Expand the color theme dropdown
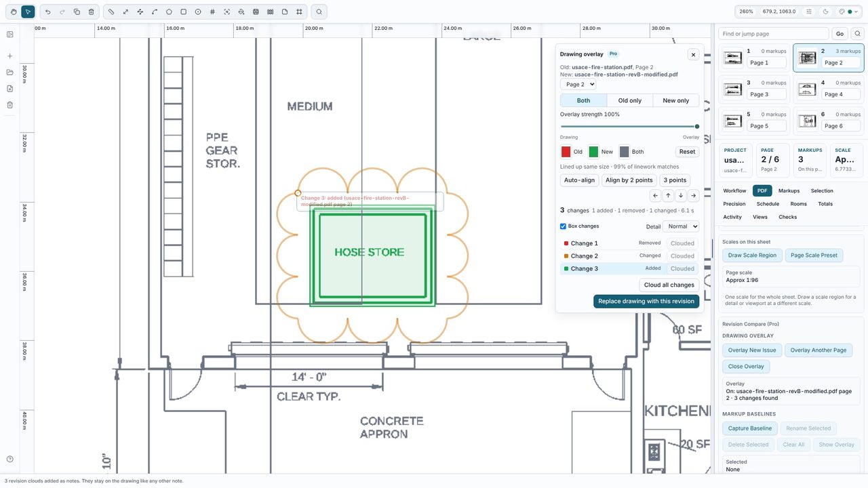 coord(850,12)
